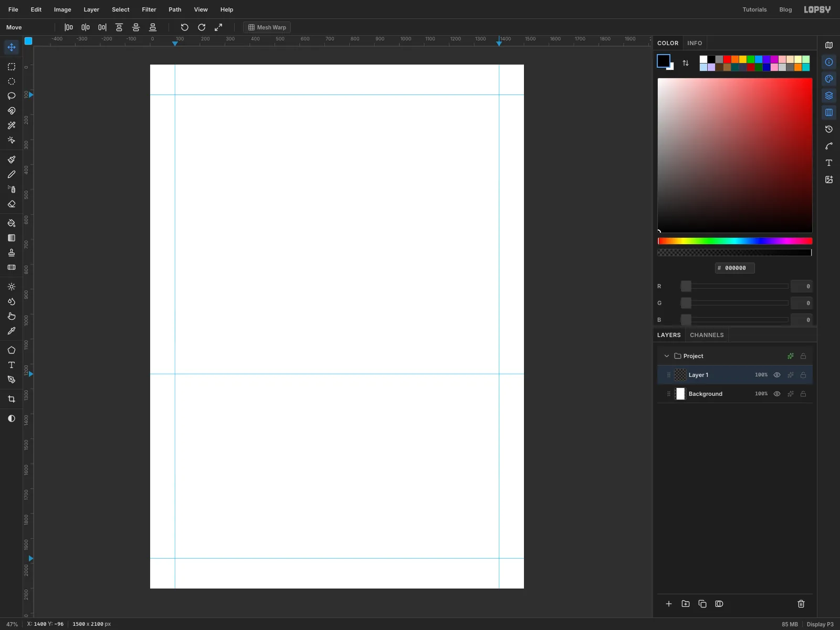Open the History panel icon
Viewport: 840px width, 630px height.
(x=829, y=129)
